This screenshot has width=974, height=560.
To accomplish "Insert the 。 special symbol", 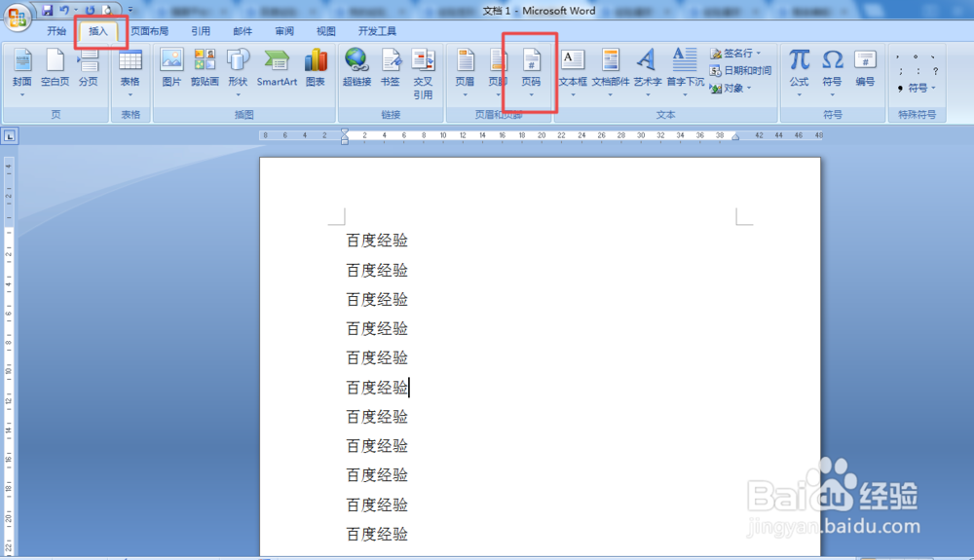I will pos(916,56).
